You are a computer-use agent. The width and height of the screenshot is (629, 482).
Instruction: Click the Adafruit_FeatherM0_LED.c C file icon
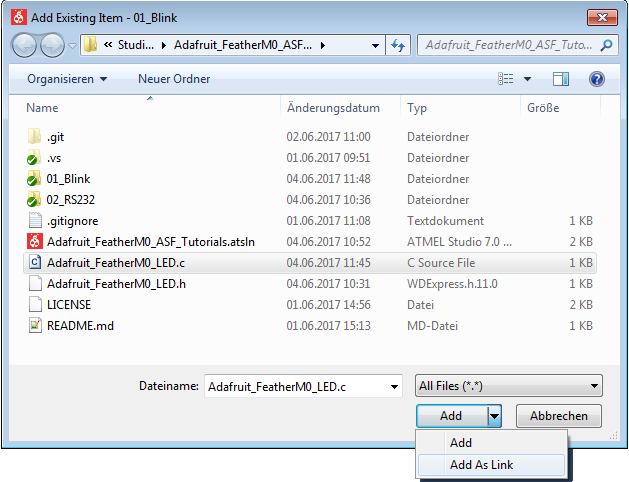[35, 262]
